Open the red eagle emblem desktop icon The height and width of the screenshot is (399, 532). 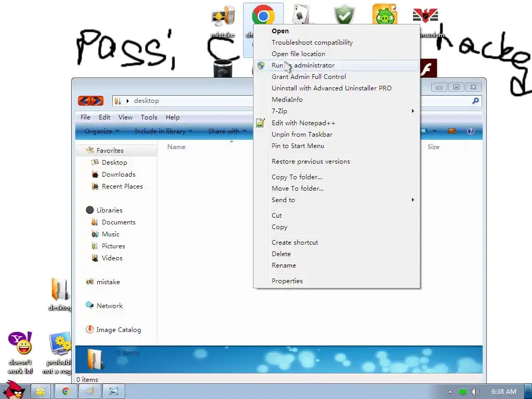[x=425, y=16]
